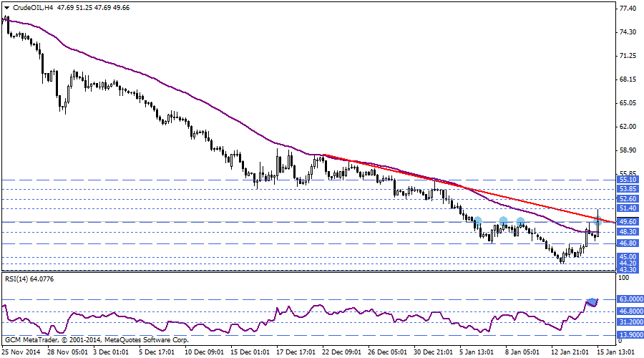Image resolution: width=644 pixels, height=358 pixels.
Task: Click the 71.25 price axis value
Action: pyautogui.click(x=628, y=55)
